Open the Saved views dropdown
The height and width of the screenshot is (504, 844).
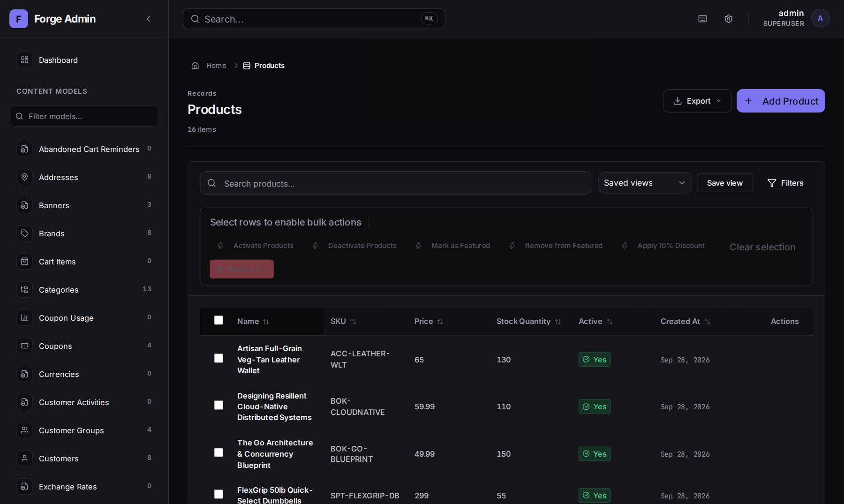pyautogui.click(x=645, y=183)
